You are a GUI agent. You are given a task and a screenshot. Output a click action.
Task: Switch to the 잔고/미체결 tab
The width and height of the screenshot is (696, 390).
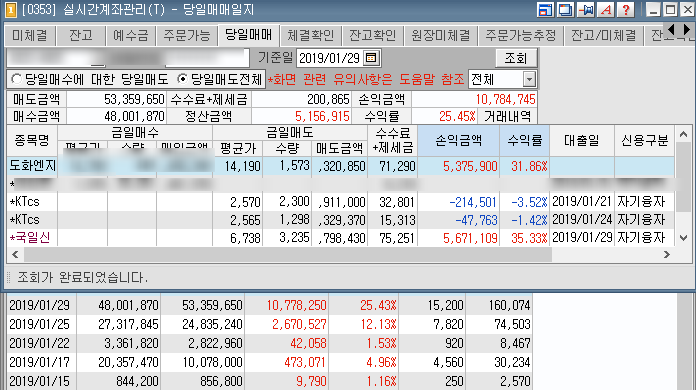point(604,35)
